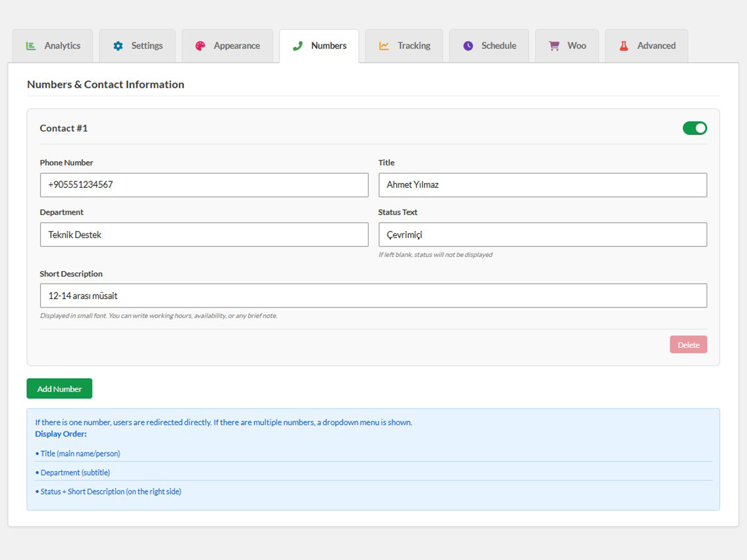Open the Analytics tab
The height and width of the screenshot is (560, 747).
pos(53,46)
